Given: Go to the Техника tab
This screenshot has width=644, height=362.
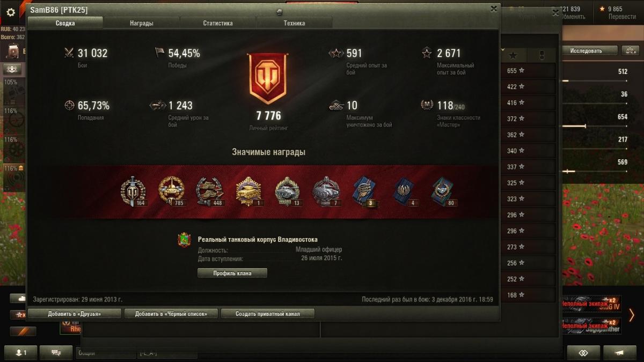Looking at the screenshot, I should click(294, 23).
